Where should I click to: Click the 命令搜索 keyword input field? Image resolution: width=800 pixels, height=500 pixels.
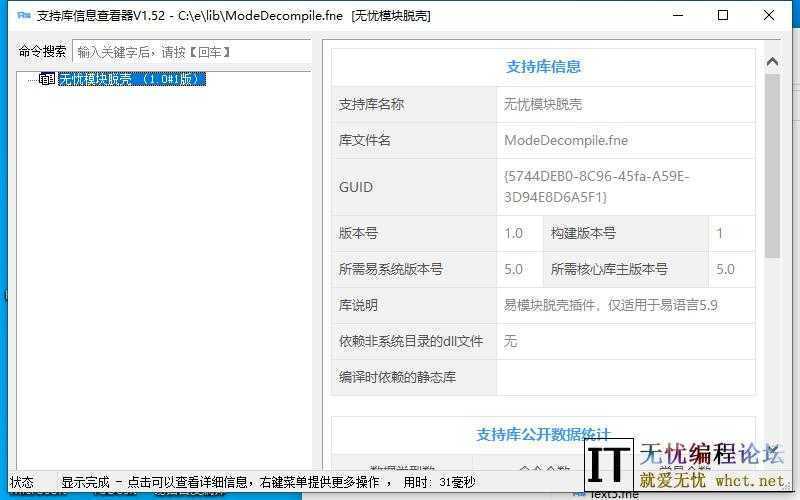pyautogui.click(x=191, y=52)
